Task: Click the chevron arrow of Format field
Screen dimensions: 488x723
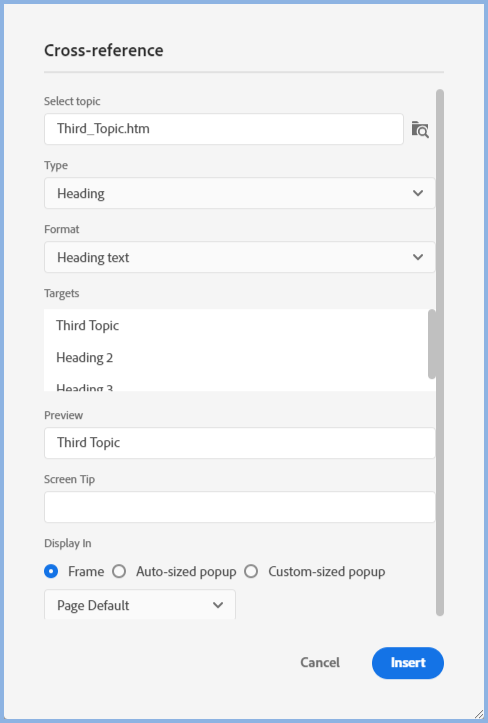Action: click(418, 257)
